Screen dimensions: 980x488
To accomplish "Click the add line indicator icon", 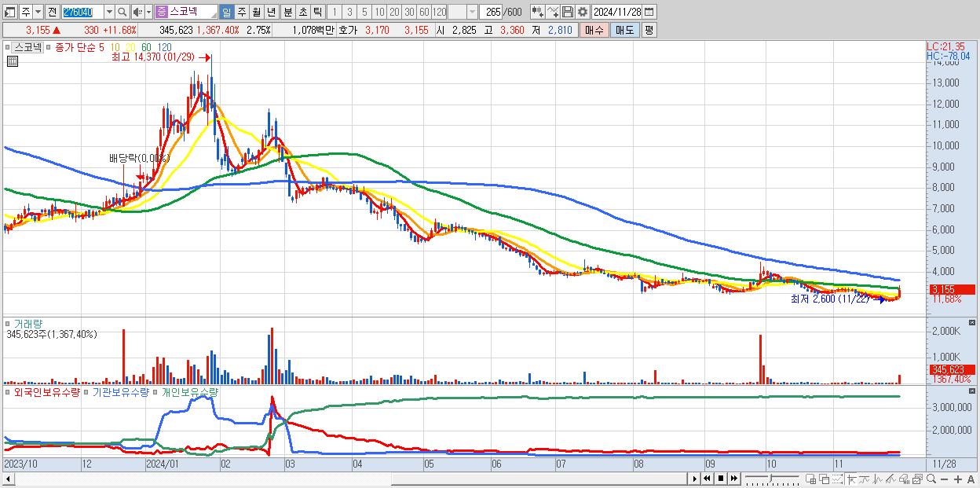I will click(x=553, y=12).
